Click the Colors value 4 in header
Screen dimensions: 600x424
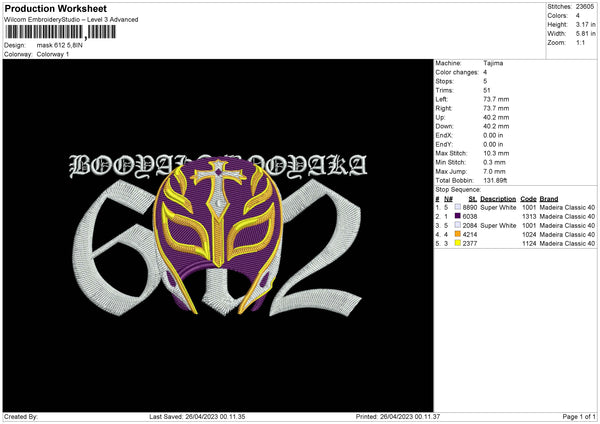pos(578,16)
